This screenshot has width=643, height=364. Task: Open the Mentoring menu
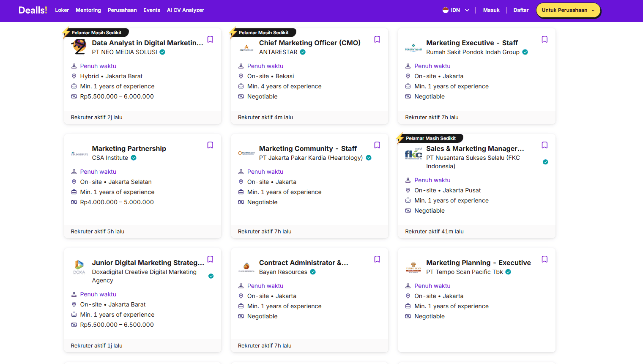click(88, 10)
